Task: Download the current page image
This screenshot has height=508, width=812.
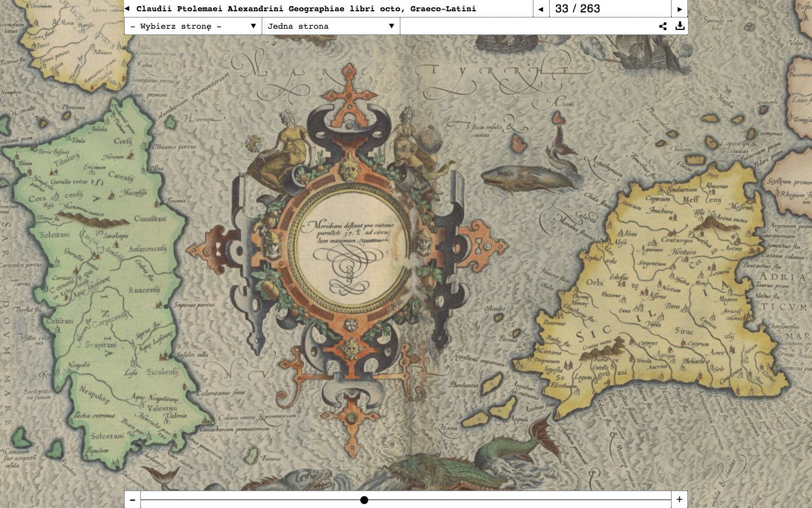Action: [680, 26]
